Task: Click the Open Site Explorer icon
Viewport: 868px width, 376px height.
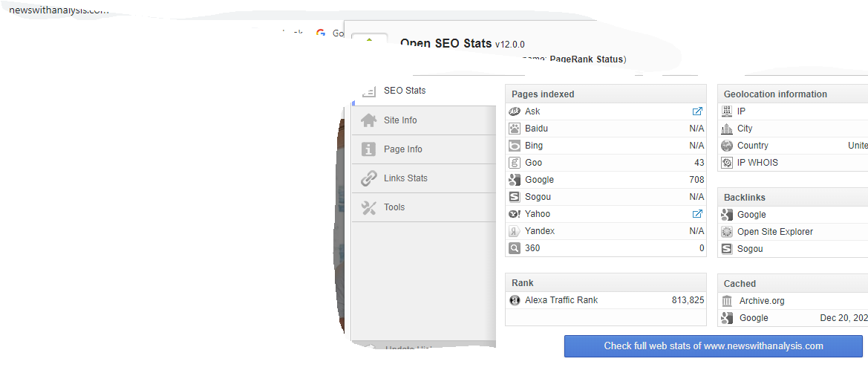Action: coord(728,232)
